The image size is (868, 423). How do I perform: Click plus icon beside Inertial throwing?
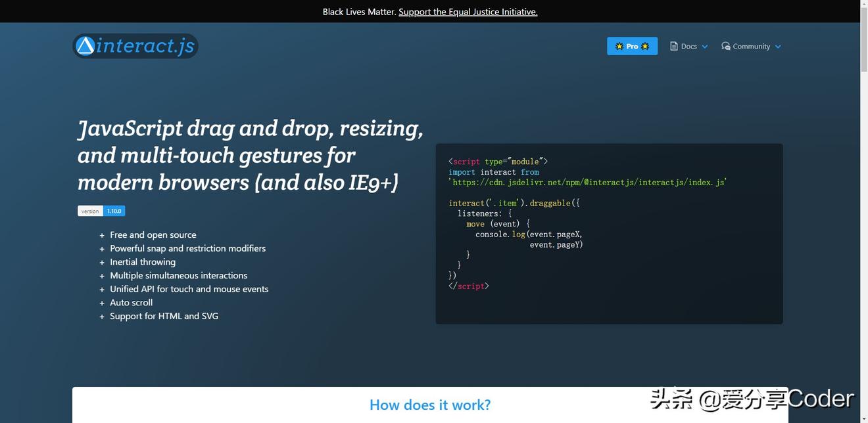pos(102,262)
